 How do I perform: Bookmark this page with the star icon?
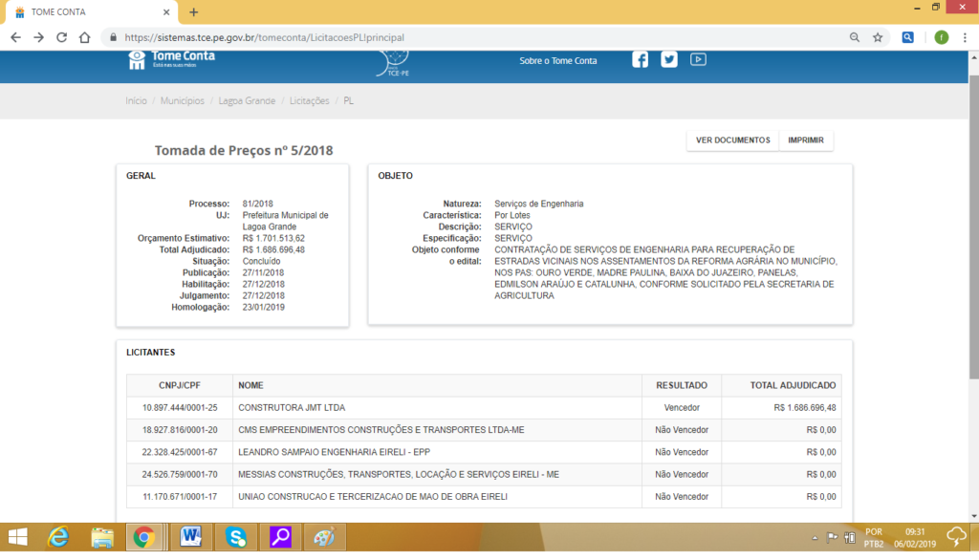[878, 37]
